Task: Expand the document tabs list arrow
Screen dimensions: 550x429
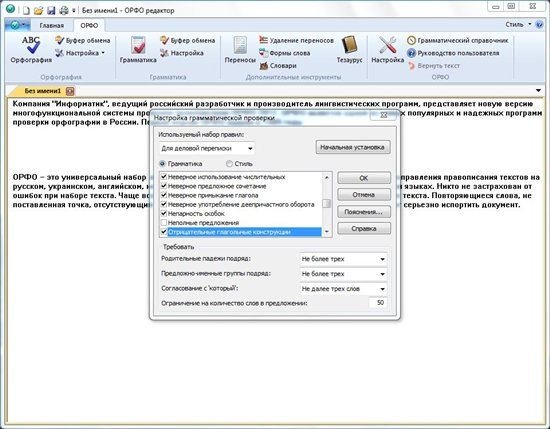Action: (538, 91)
